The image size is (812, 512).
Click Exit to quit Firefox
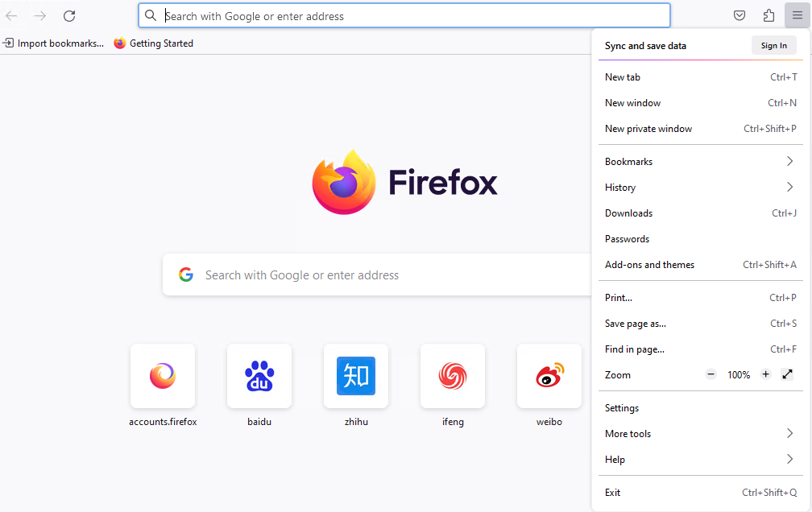[x=701, y=493]
